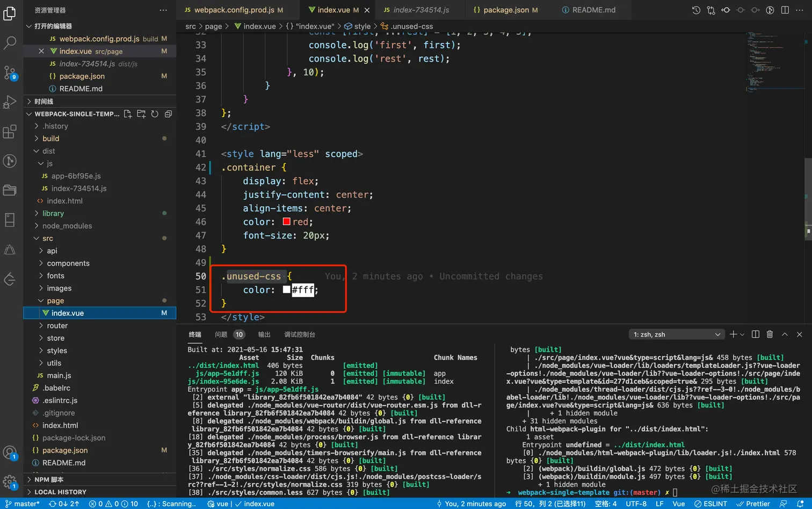Open Source Control view with 9 badge
Screen dimensions: 812x509
click(10, 72)
